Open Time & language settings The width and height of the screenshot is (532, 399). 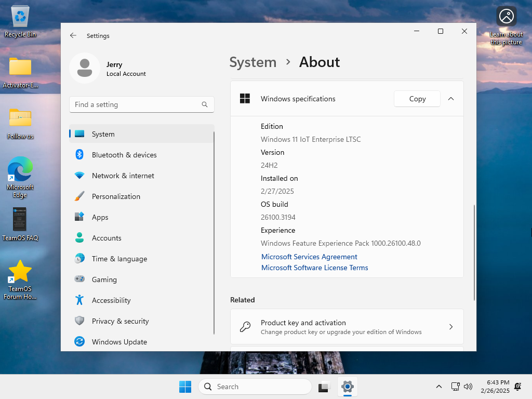click(x=141, y=259)
